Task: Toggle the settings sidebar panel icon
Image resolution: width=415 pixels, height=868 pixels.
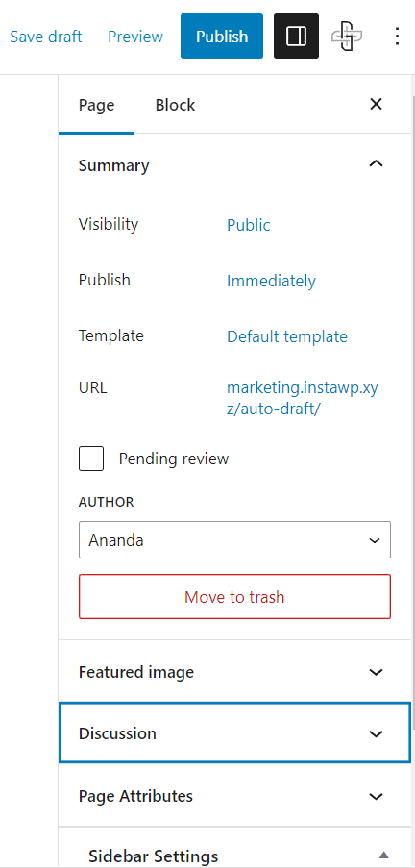Action: click(296, 36)
